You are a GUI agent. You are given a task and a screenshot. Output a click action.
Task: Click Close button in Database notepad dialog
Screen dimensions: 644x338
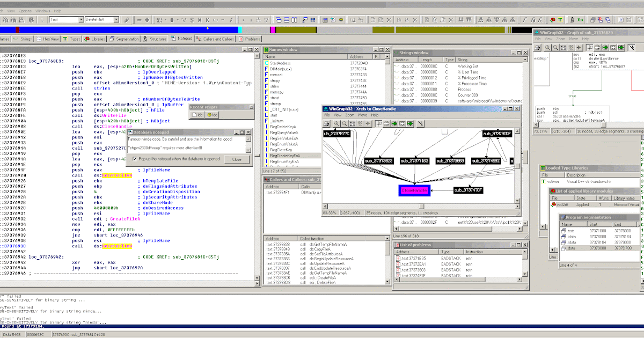click(x=237, y=159)
